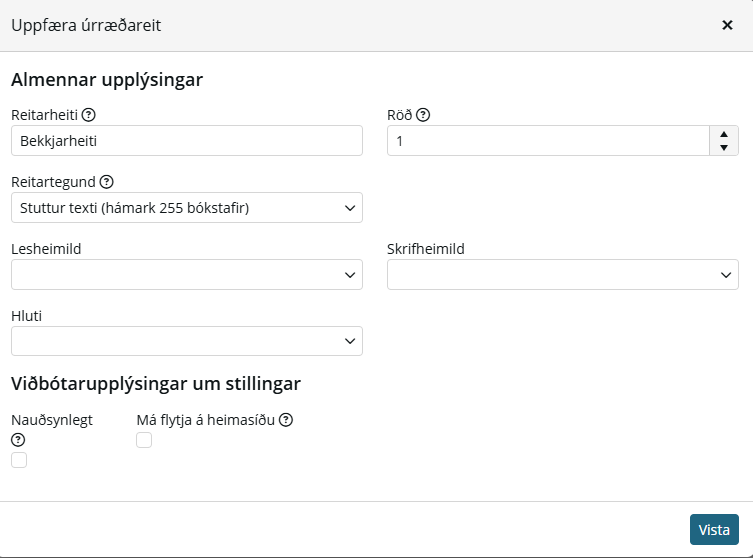Increase the Röð value with up arrow
Image resolution: width=753 pixels, height=558 pixels.
(724, 134)
